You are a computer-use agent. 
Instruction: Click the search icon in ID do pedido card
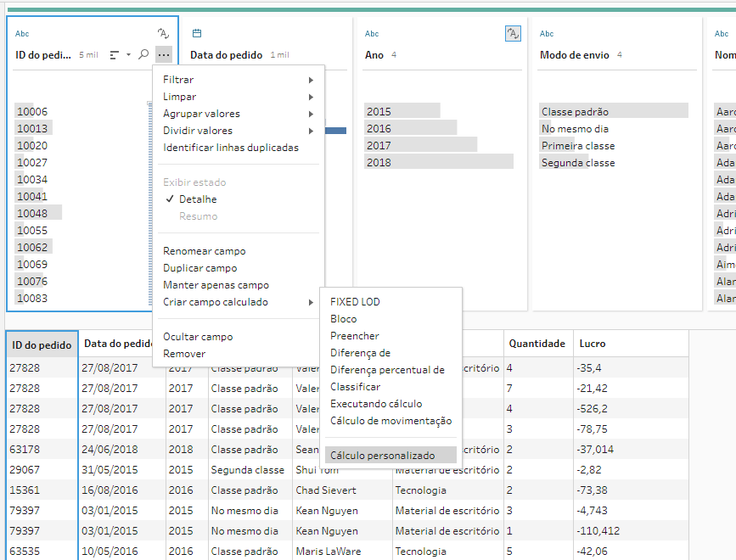click(x=143, y=54)
